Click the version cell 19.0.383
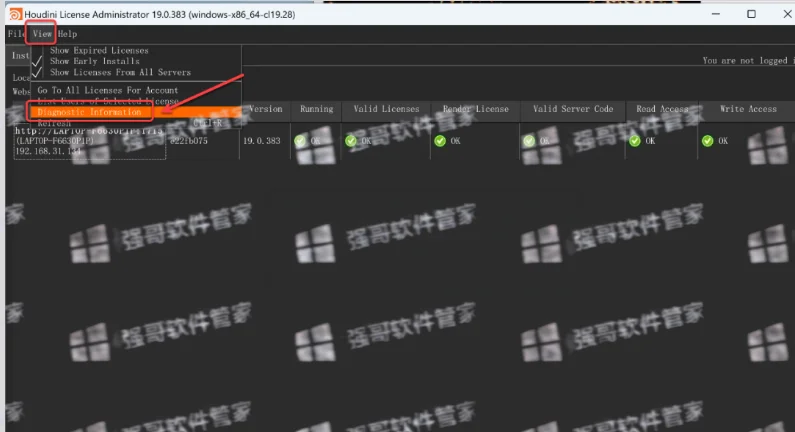Image resolution: width=795 pixels, height=432 pixels. [x=262, y=141]
